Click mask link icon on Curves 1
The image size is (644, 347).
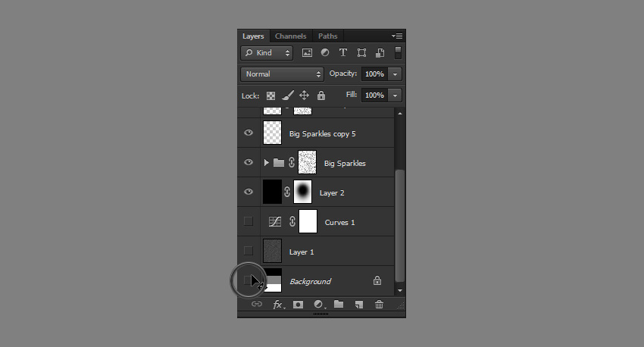(292, 221)
